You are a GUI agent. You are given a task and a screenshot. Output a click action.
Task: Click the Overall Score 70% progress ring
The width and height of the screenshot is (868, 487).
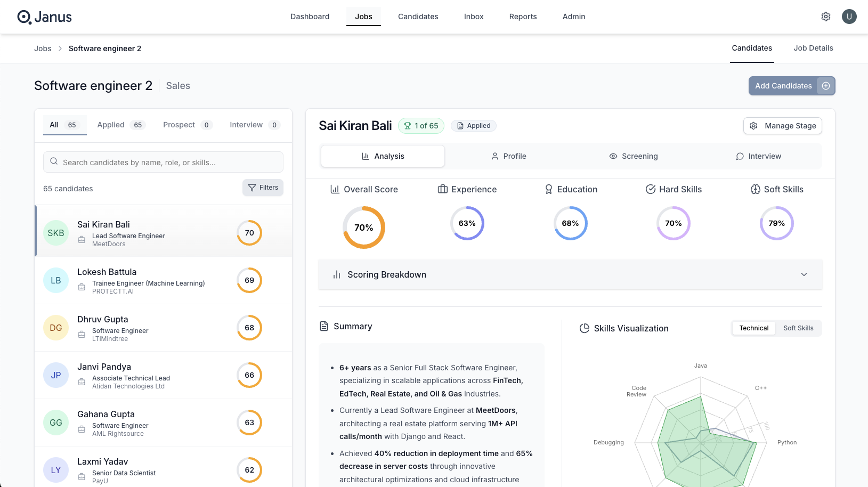[363, 228]
